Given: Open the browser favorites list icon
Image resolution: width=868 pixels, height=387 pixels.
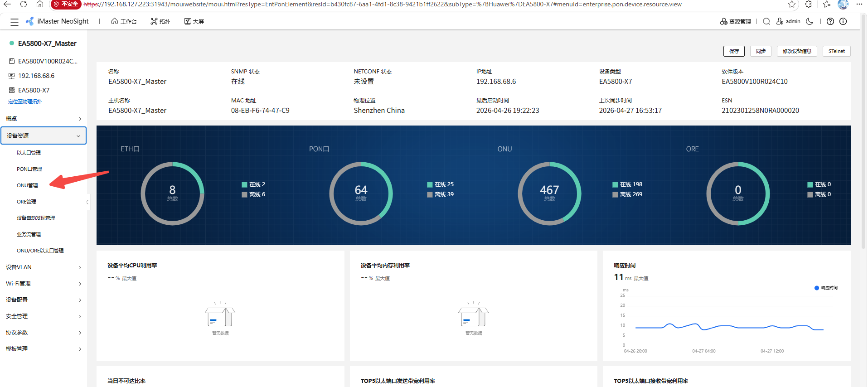Looking at the screenshot, I should point(827,4).
